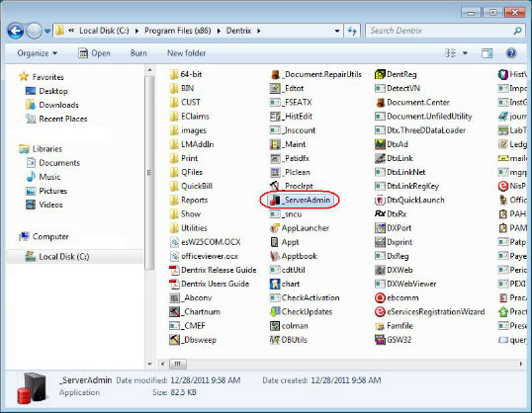Select the DXPort application icon
532x413 pixels.
click(x=380, y=228)
